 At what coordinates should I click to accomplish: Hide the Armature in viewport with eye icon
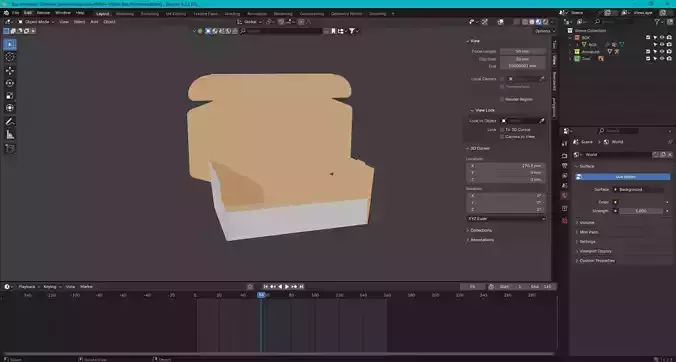tap(662, 52)
